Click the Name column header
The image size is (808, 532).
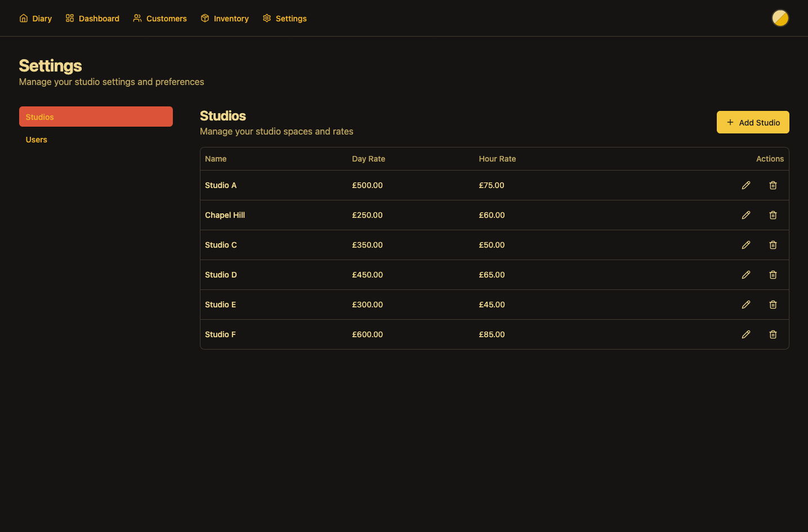216,159
